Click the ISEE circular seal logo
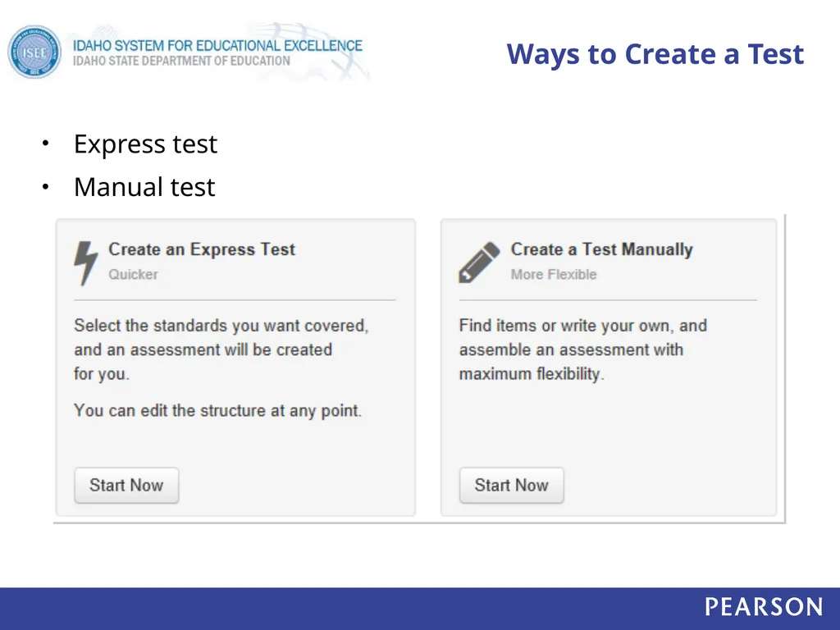Image resolution: width=840 pixels, height=630 pixels. tap(34, 52)
